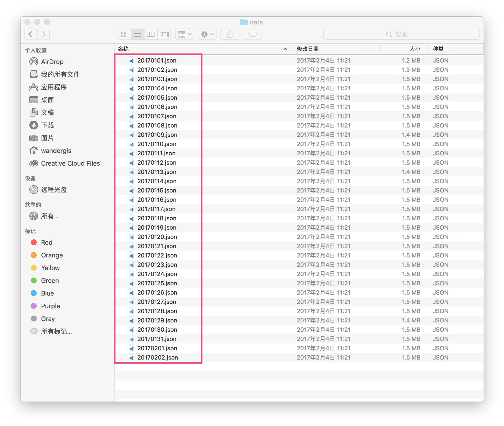Screen dimensions: 504x426
Task: Open the arrange-by grouping dropdown
Action: tap(185, 34)
